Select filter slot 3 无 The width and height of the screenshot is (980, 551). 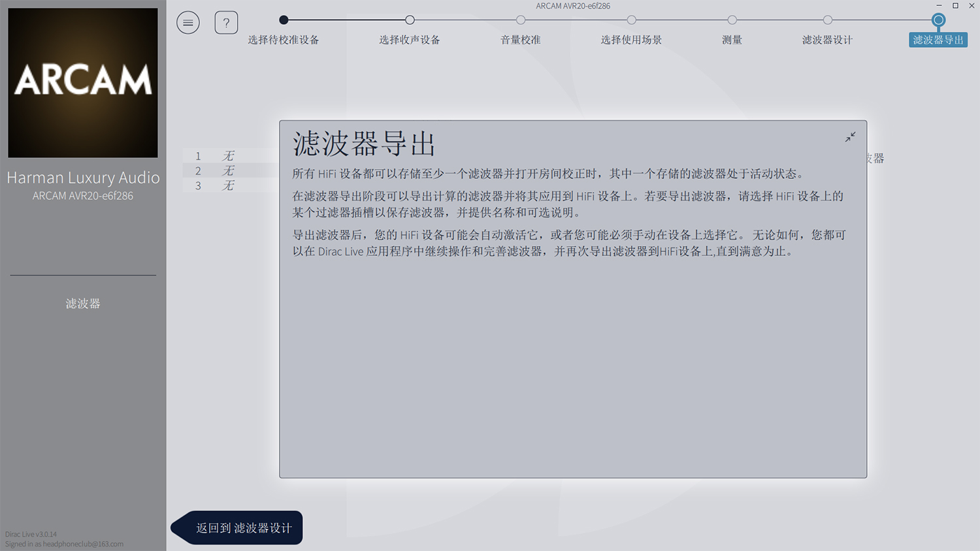[x=231, y=185]
